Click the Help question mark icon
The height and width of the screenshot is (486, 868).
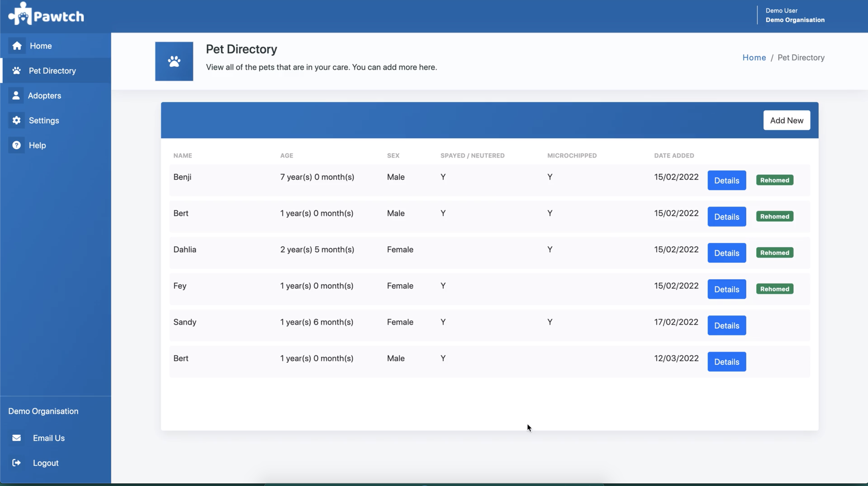17,145
